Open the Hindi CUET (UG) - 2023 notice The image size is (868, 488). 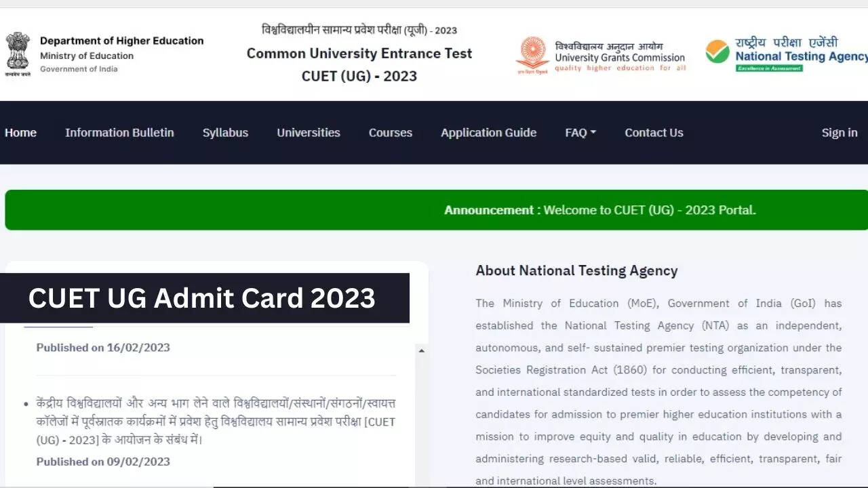coord(216,422)
